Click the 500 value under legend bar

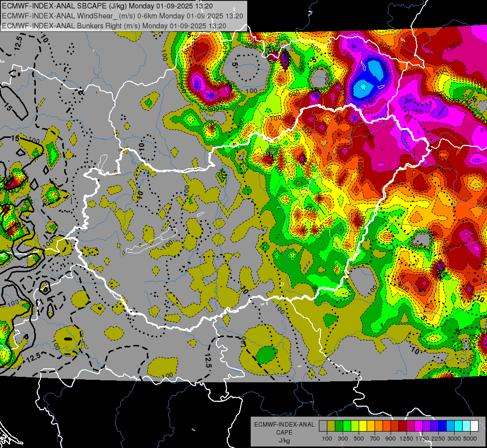point(359,439)
